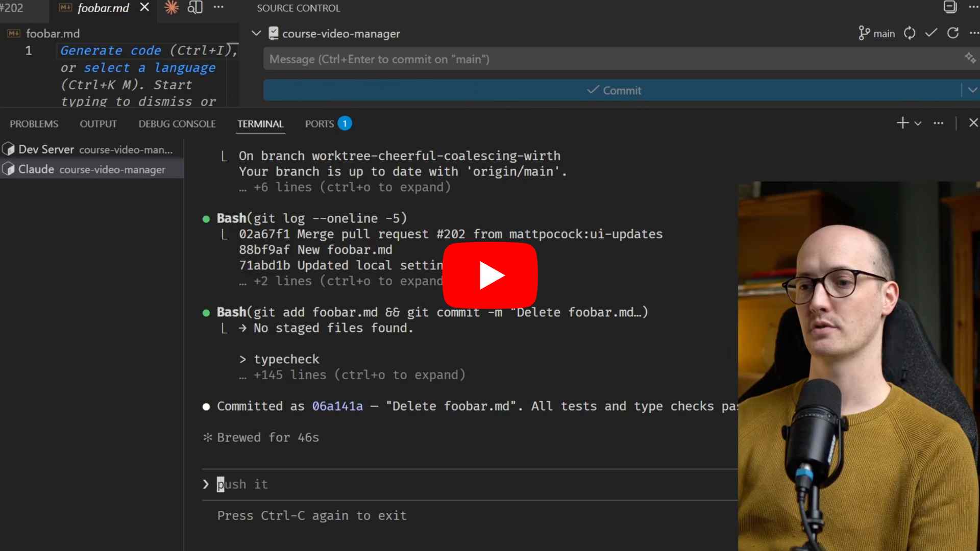Collapse the course-video-manager repository section
This screenshot has width=980, height=551.
(256, 34)
